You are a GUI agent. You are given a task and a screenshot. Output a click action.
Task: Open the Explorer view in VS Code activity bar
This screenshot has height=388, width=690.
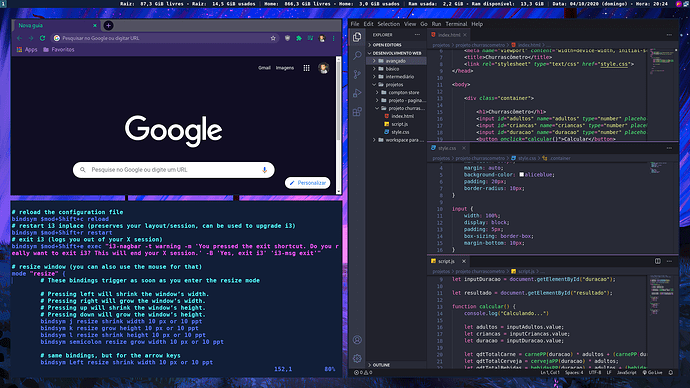tap(357, 37)
